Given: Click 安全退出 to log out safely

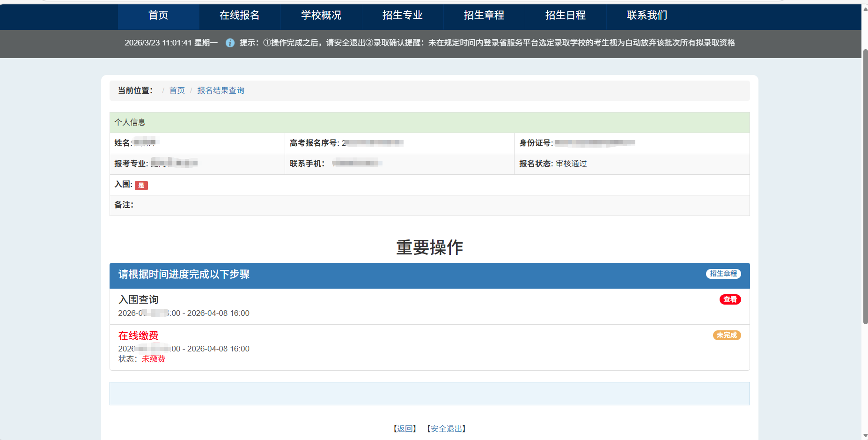Looking at the screenshot, I should pyautogui.click(x=446, y=429).
